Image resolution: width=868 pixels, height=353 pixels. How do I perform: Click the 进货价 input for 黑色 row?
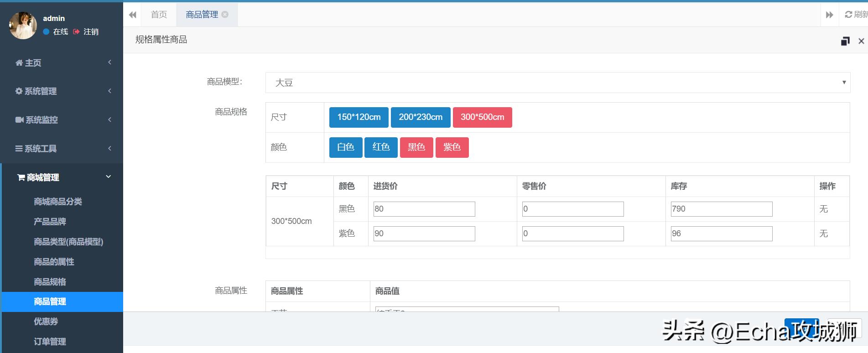point(424,209)
